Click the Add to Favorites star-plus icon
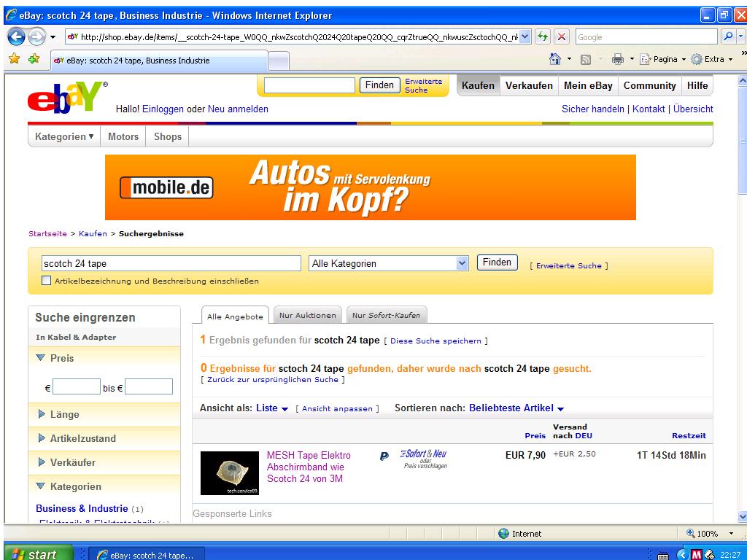 (34, 59)
